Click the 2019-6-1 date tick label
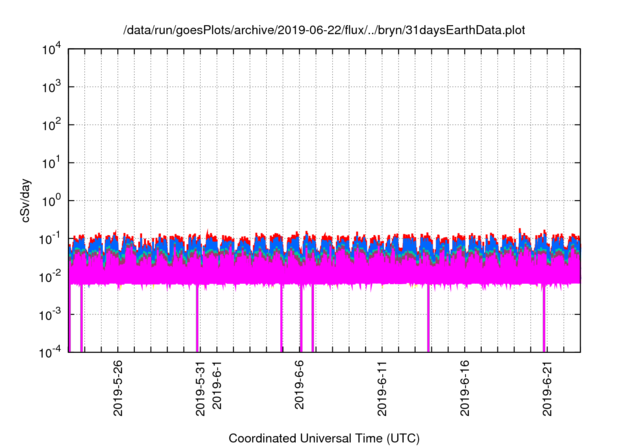The image size is (640, 448). [x=217, y=385]
